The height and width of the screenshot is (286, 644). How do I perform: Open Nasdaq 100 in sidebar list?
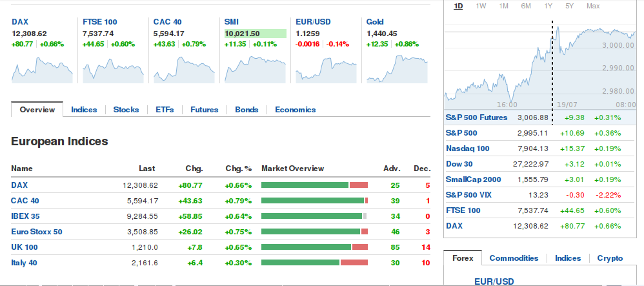[468, 148]
